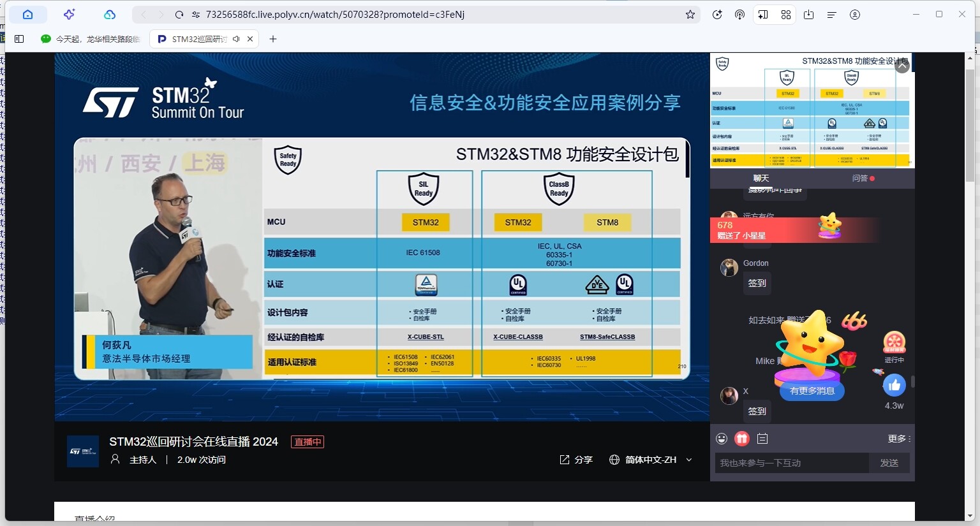
Task: Open the 简体中文-ZH language dropdown
Action: (x=651, y=460)
